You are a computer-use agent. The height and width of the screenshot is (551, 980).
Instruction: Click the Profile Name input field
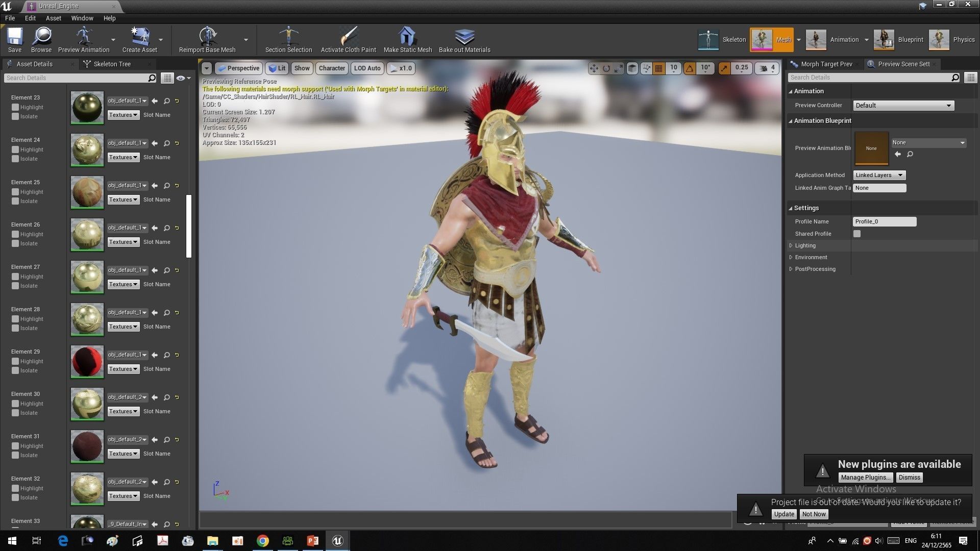click(885, 221)
